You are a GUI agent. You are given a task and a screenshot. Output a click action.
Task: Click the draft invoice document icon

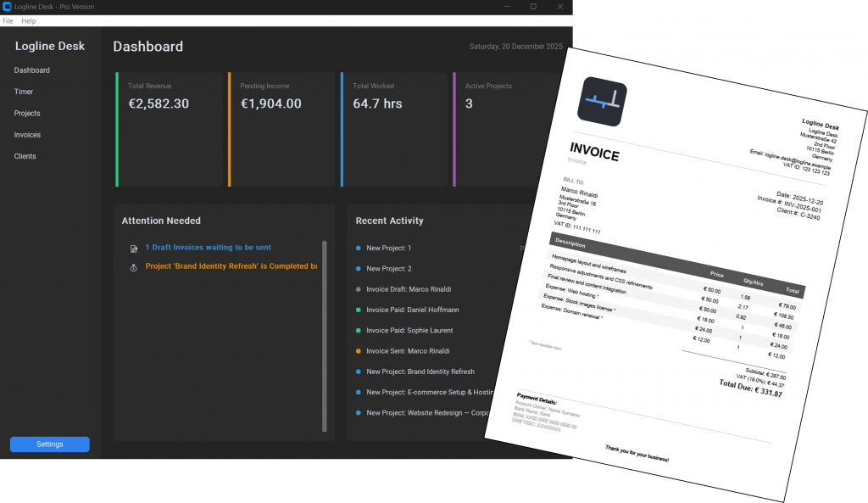point(133,249)
